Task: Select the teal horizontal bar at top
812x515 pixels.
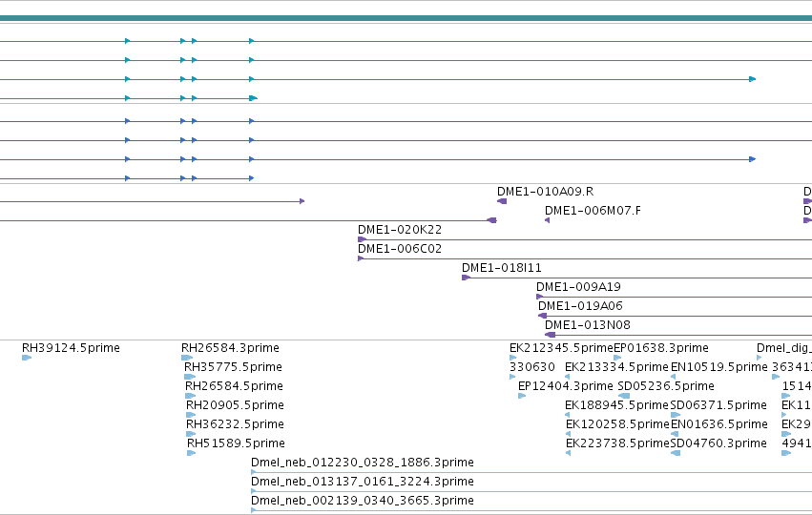Action: [x=406, y=19]
